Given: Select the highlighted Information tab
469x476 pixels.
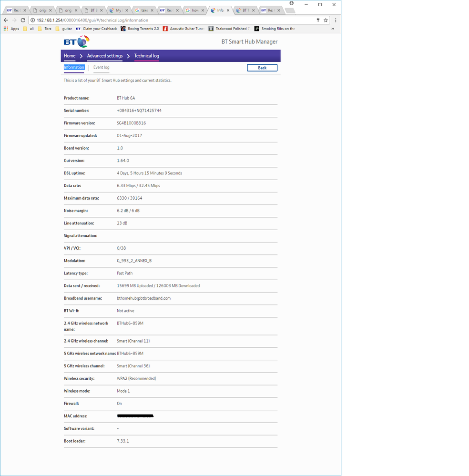Looking at the screenshot, I should click(74, 67).
